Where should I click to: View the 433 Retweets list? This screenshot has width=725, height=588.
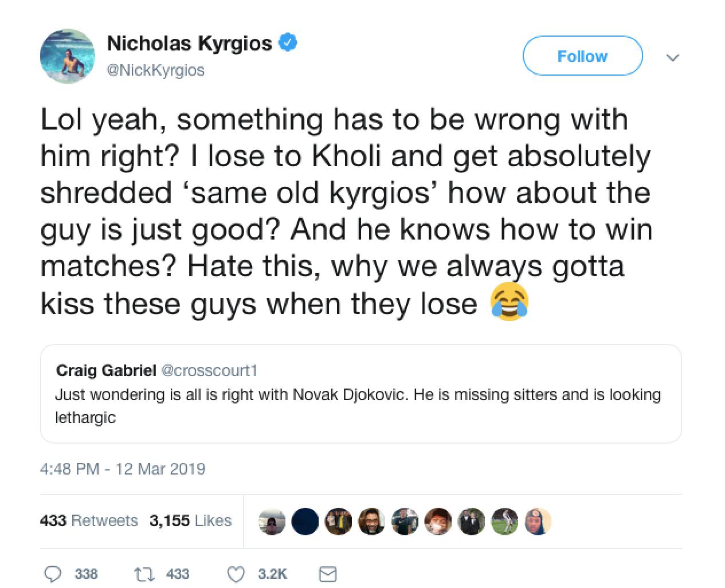pos(89,520)
